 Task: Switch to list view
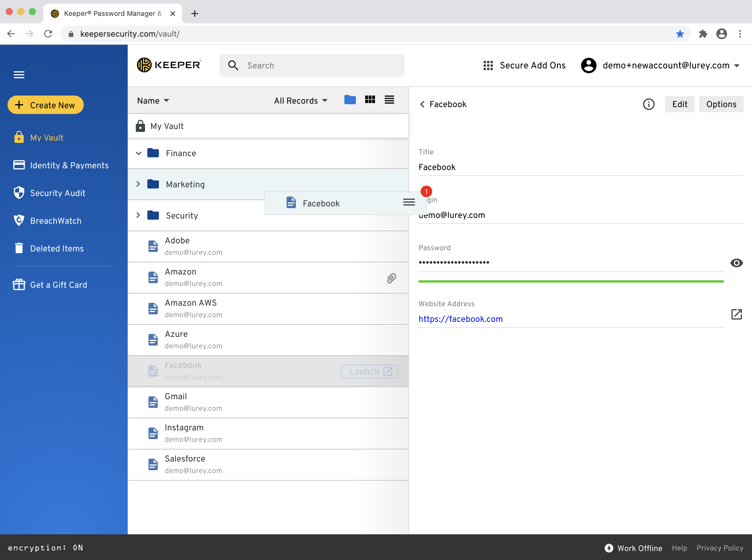pyautogui.click(x=389, y=99)
